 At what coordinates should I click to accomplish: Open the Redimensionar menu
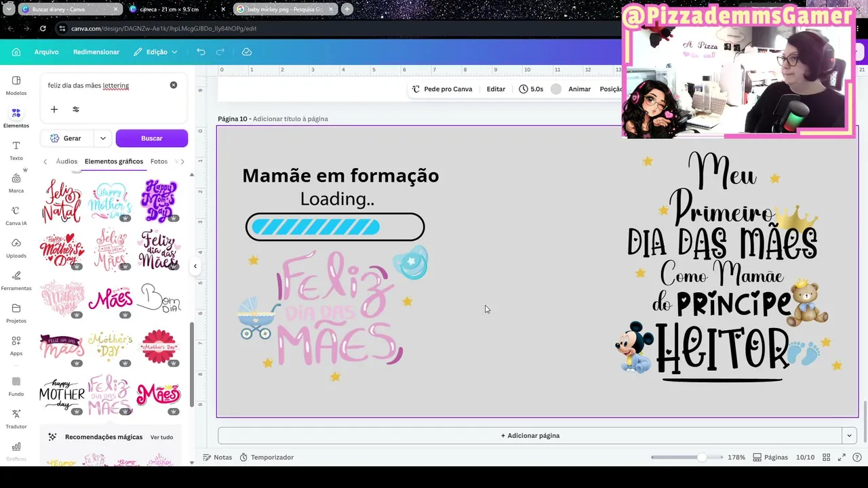click(96, 52)
